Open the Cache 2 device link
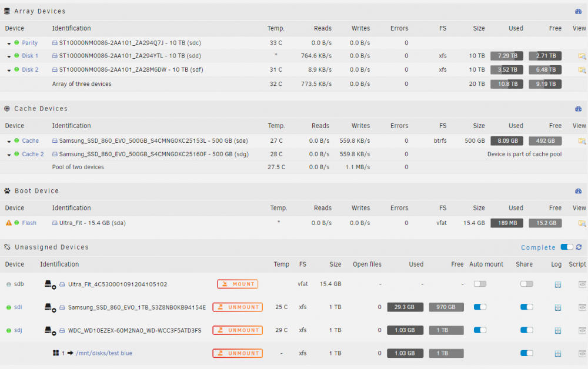588x369 pixels. tap(33, 154)
